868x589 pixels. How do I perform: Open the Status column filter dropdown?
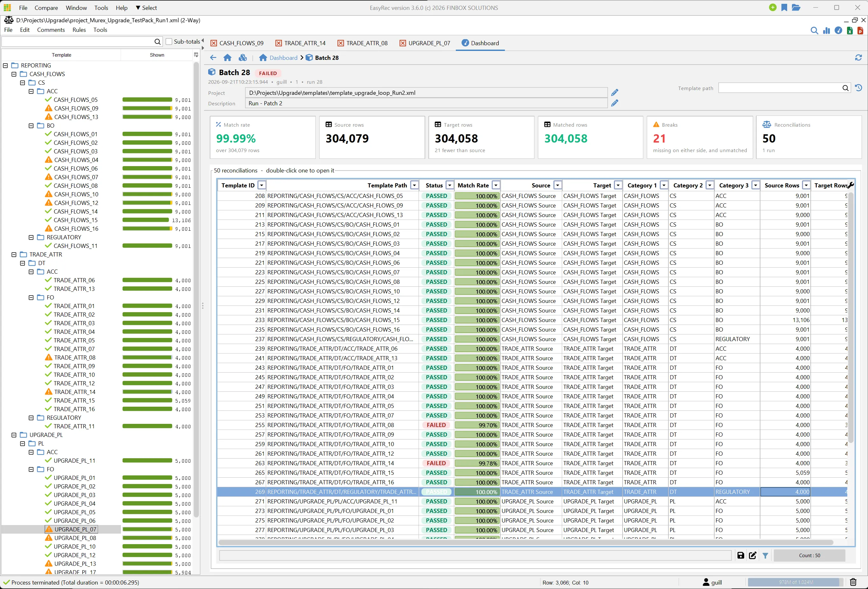point(450,185)
